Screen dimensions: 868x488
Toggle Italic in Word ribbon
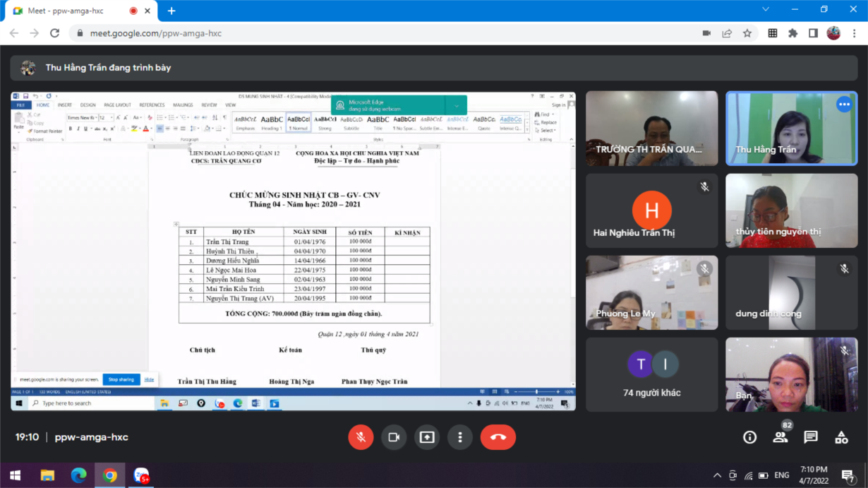coord(78,129)
